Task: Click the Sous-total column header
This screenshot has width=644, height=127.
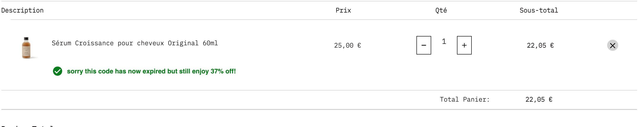Action: [539, 10]
